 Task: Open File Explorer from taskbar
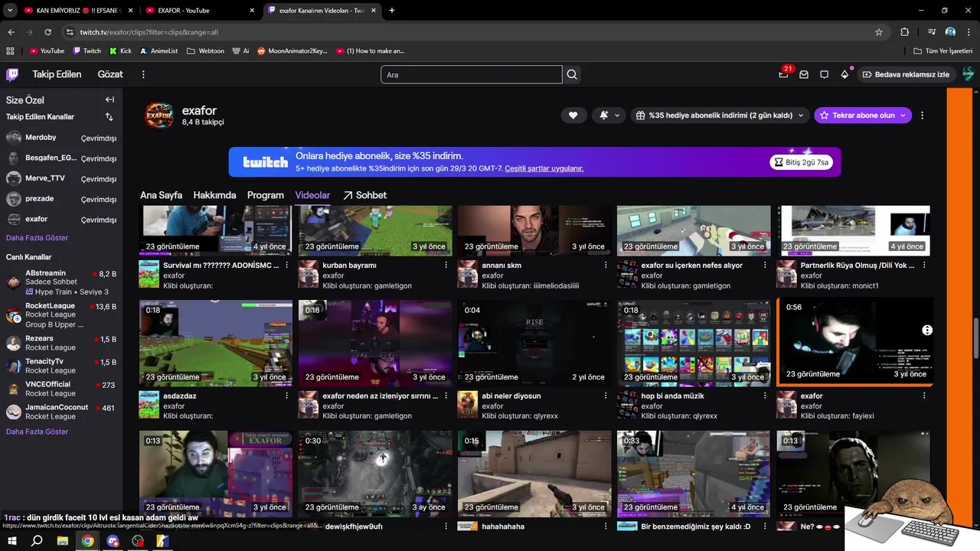pyautogui.click(x=63, y=541)
